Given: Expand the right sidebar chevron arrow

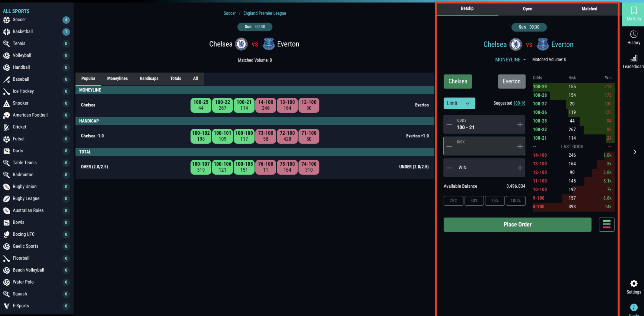Looking at the screenshot, I should pos(634,152).
